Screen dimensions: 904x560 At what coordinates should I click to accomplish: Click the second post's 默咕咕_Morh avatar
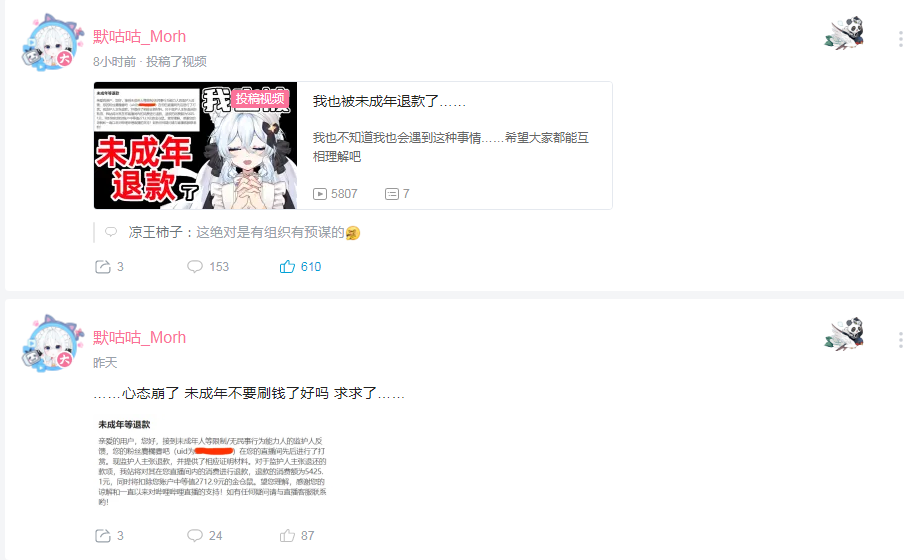(x=51, y=344)
